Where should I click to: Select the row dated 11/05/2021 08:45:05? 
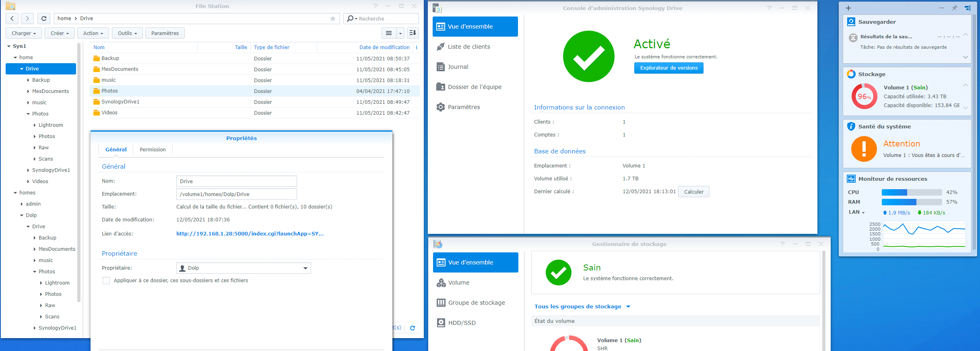click(255, 69)
